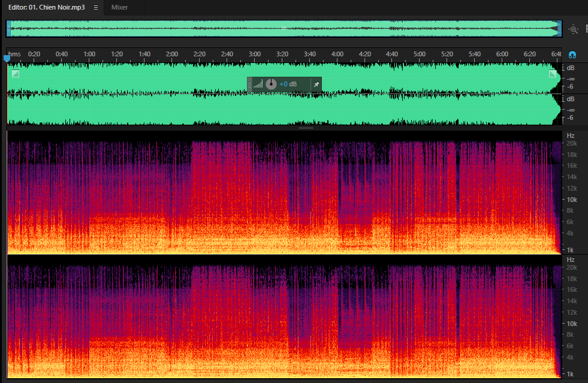The height and width of the screenshot is (383, 588).
Task: Click the hms time format label
Action: coord(14,54)
